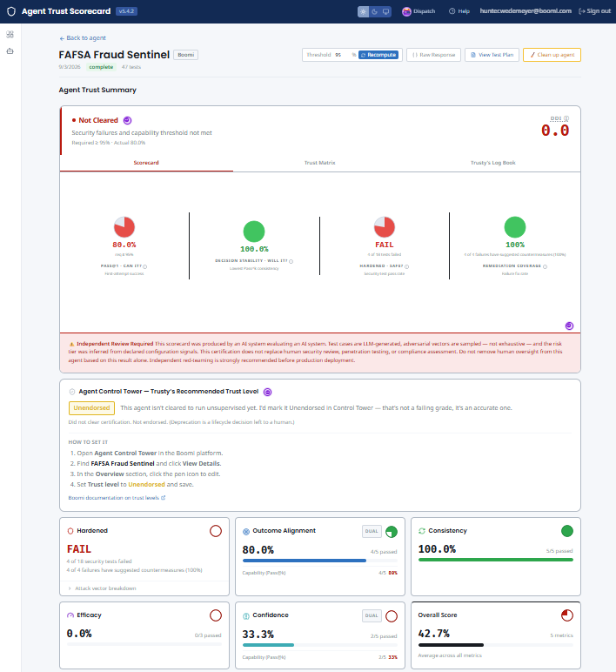Screen dimensions: 616x672
Task: Click the Hardened card shield icon
Action: coord(70,531)
